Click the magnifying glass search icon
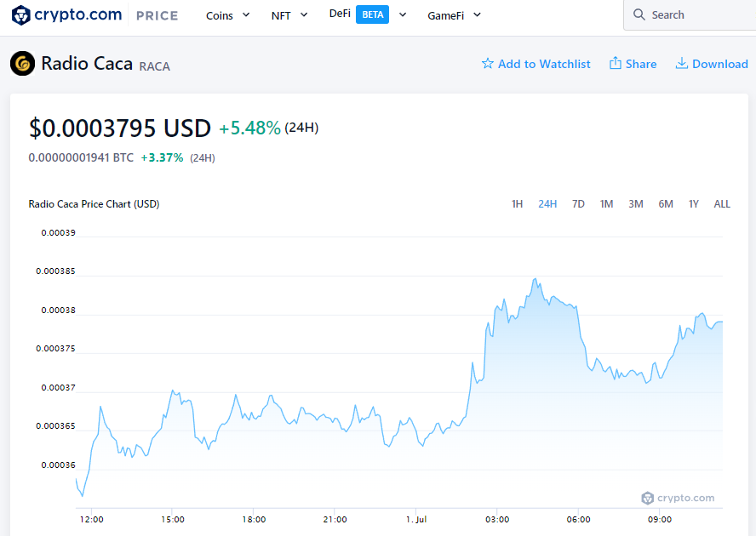Image resolution: width=756 pixels, height=536 pixels. coord(639,14)
